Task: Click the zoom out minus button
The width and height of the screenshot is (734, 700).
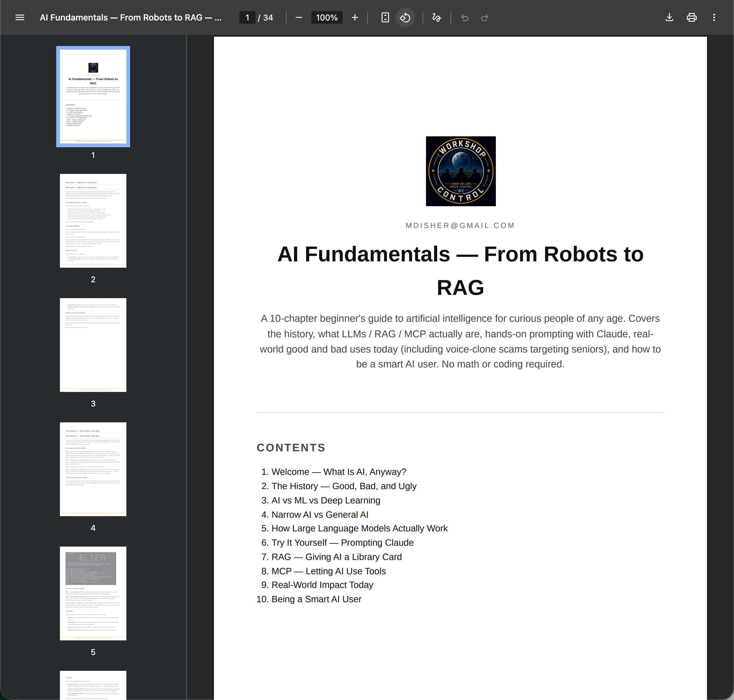Action: (x=299, y=17)
